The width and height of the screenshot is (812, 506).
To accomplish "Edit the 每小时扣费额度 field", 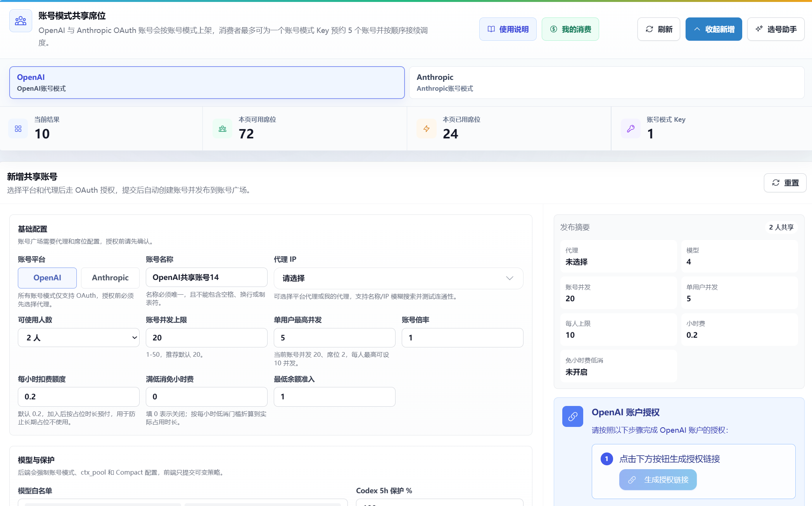I will click(79, 397).
